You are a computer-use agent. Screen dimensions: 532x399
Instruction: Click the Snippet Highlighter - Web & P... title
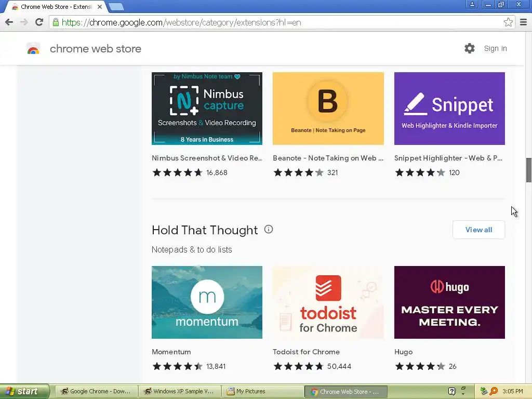(448, 158)
